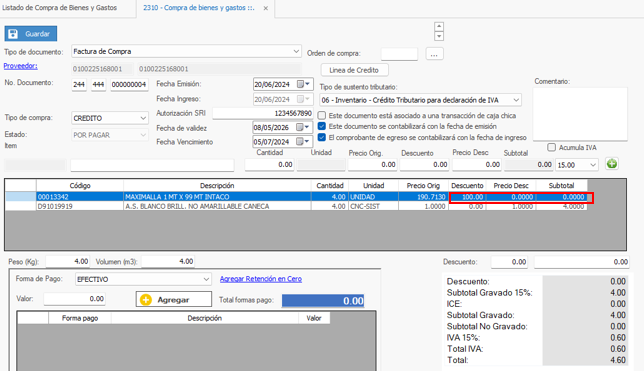Viewport: 644px width, 371px height.
Task: Select the A.S. BLANCO BRILL. NO AMARILLABLE CANECA row
Action: tap(297, 206)
